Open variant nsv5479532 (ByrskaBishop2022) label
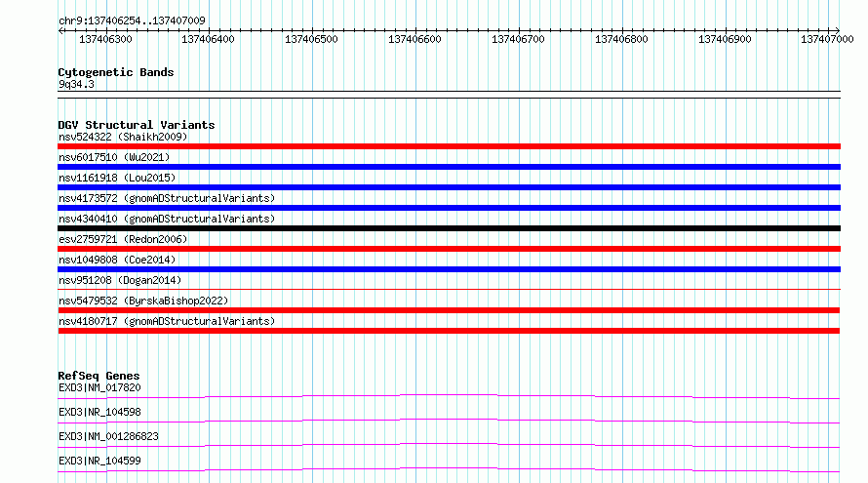Screen dimensions: 868x483 143,301
